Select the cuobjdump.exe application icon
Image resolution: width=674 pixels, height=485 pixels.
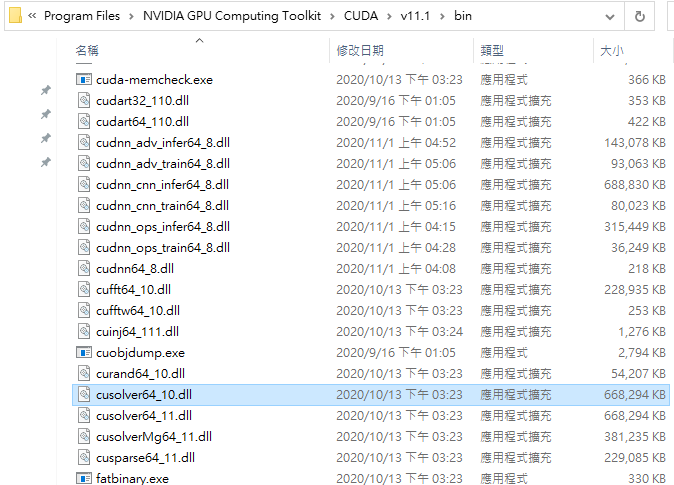pyautogui.click(x=84, y=353)
